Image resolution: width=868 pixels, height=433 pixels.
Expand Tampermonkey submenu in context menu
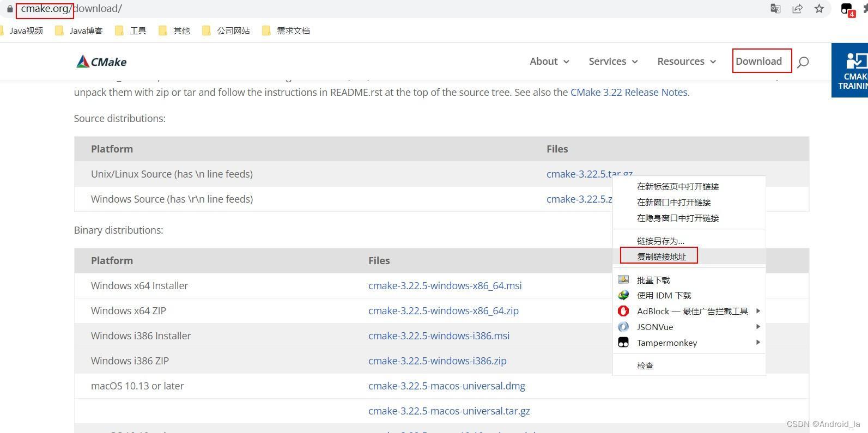click(x=689, y=343)
